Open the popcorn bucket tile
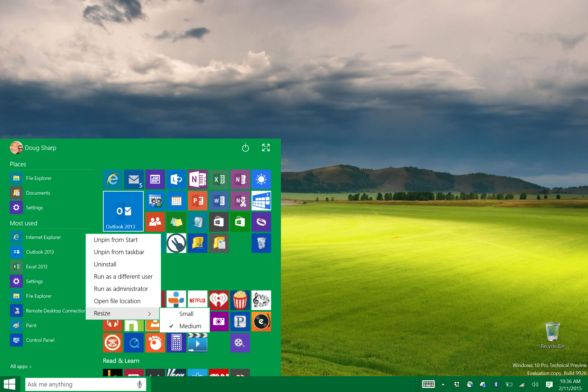The height and width of the screenshot is (392, 588). [240, 300]
